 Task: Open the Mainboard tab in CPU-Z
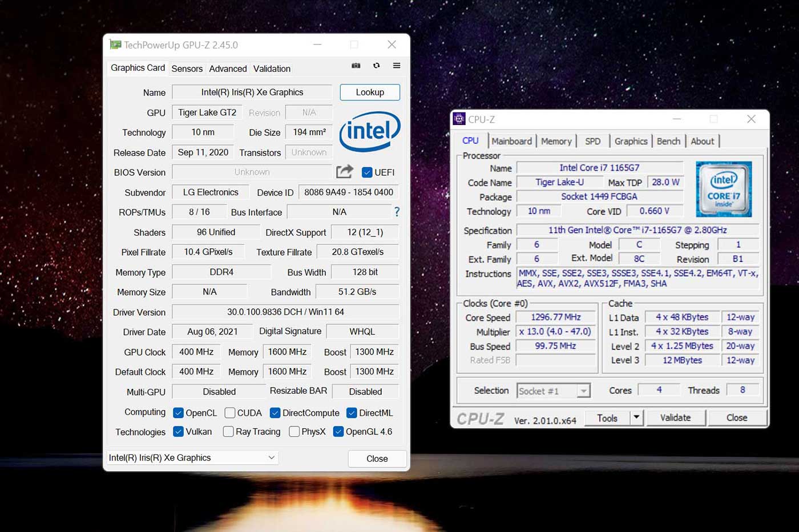[511, 141]
